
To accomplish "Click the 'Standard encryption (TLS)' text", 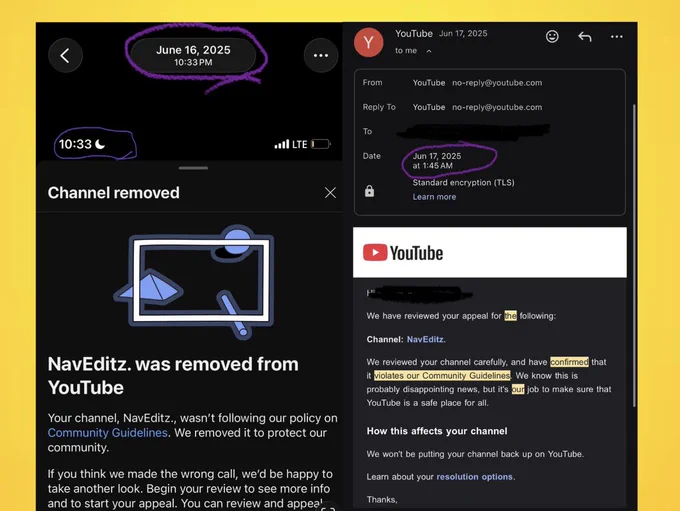I will point(463,183).
